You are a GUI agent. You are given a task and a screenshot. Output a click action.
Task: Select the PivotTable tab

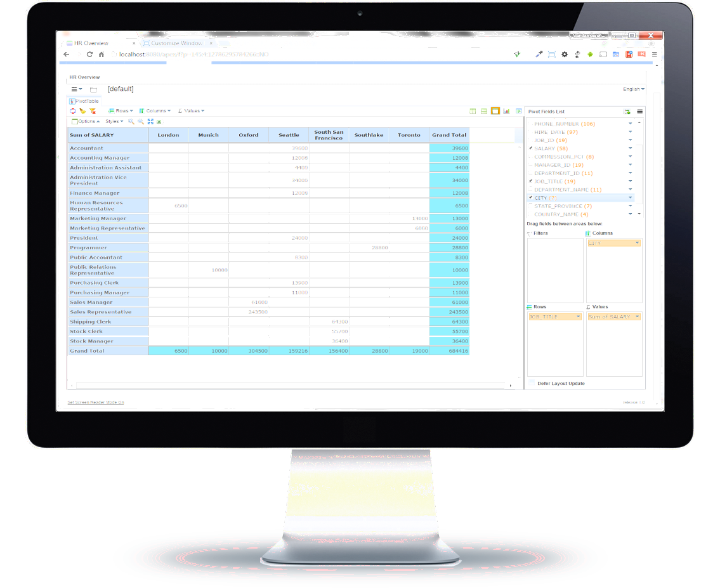[84, 101]
